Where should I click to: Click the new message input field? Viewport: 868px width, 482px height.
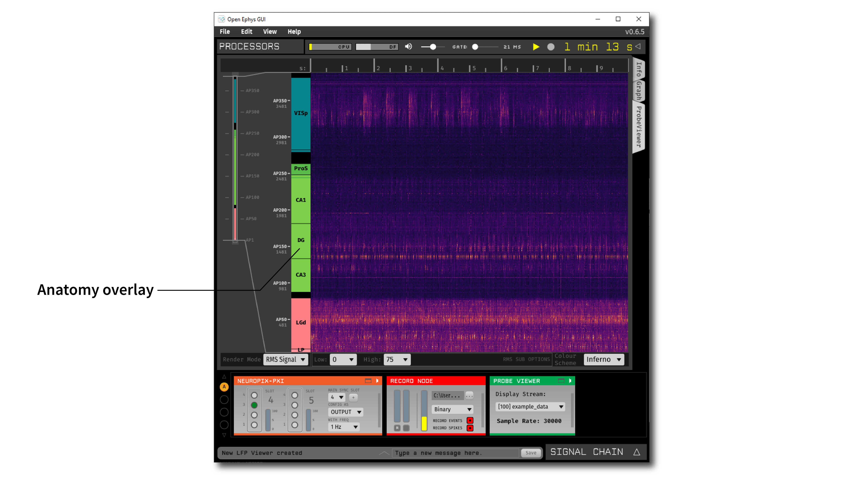[x=455, y=453]
